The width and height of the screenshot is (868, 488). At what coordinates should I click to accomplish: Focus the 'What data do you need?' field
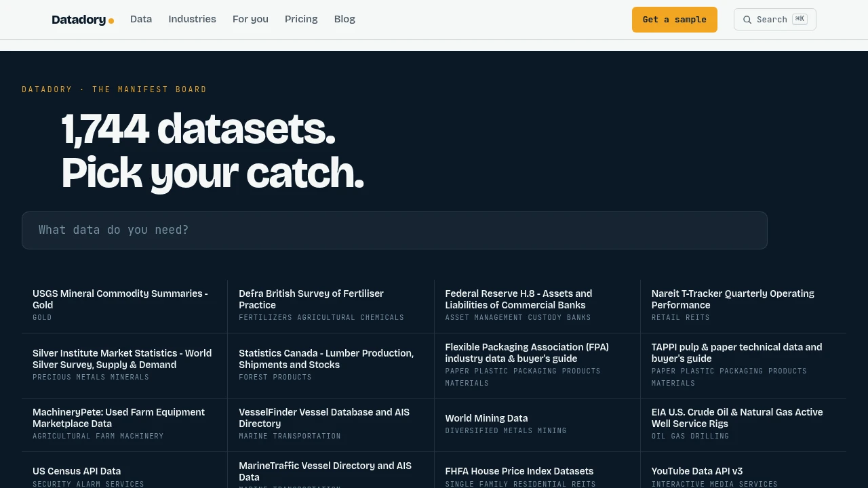click(395, 230)
